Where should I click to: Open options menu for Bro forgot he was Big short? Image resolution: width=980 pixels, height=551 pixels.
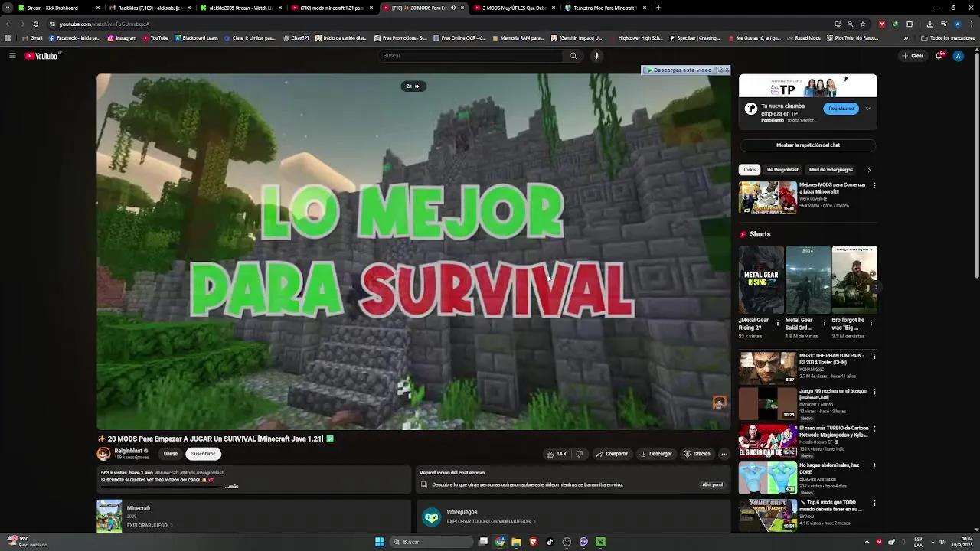(871, 323)
